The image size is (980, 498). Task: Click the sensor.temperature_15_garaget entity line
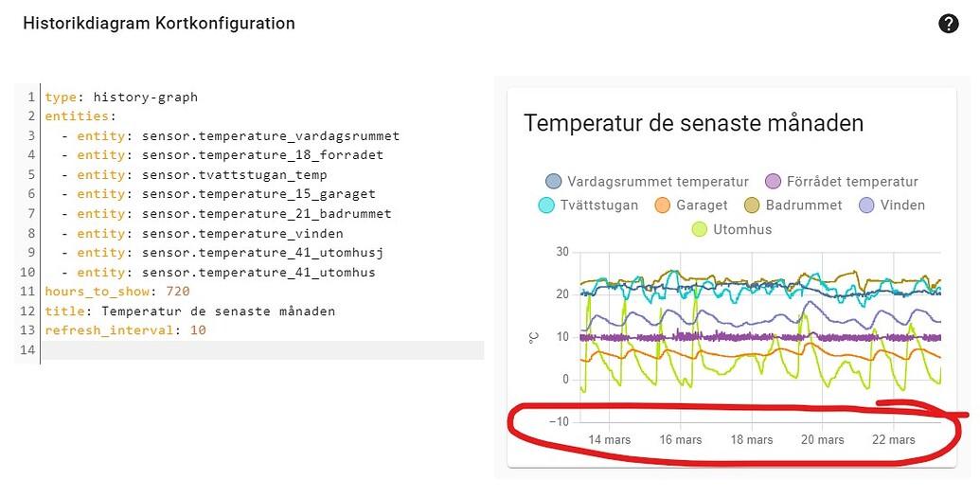click(258, 194)
